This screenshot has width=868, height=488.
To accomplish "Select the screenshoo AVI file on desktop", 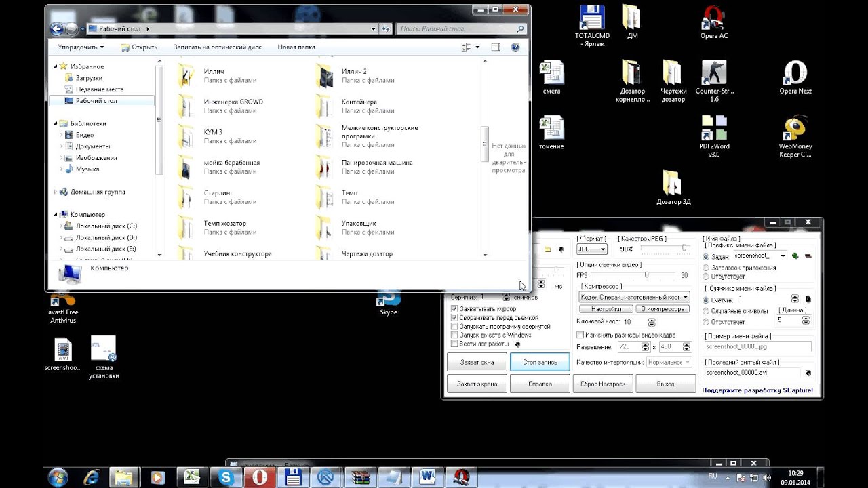I will tap(63, 354).
